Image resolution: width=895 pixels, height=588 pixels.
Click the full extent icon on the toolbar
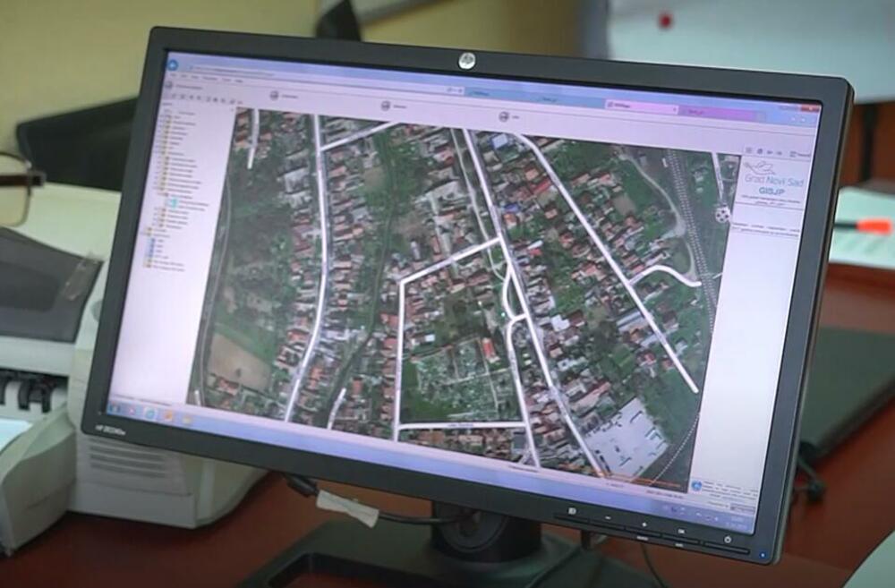[199, 98]
